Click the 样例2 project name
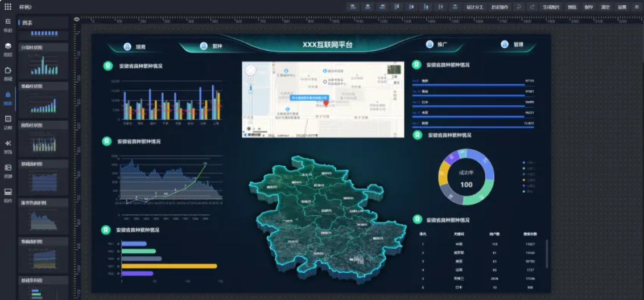 26,7
